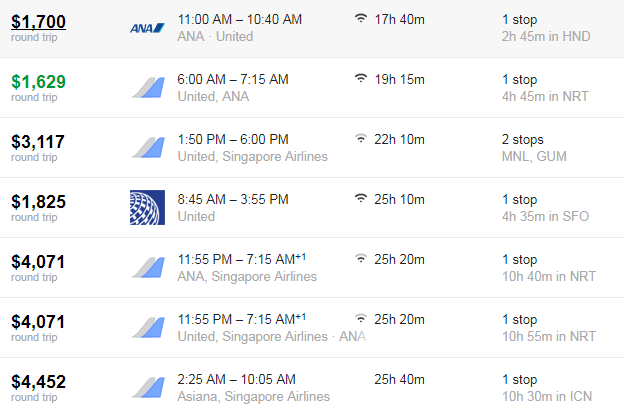Click the multi-airline tail icon for the $1,629 flight
Image resolution: width=624 pixels, height=417 pixels.
point(148,88)
